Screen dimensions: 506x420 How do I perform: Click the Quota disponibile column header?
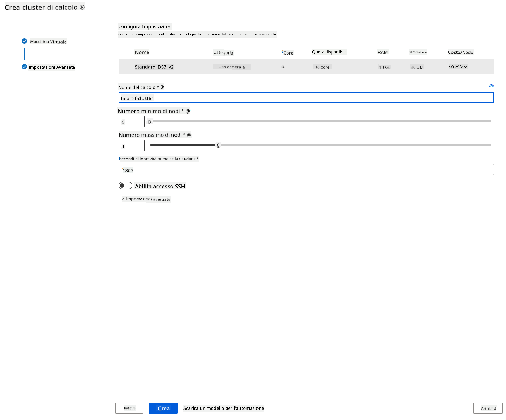click(329, 52)
